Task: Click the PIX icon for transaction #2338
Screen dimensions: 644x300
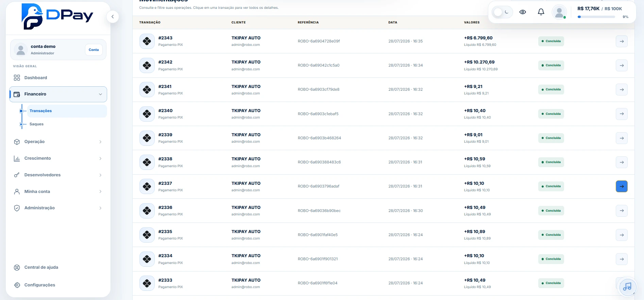Action: click(147, 162)
